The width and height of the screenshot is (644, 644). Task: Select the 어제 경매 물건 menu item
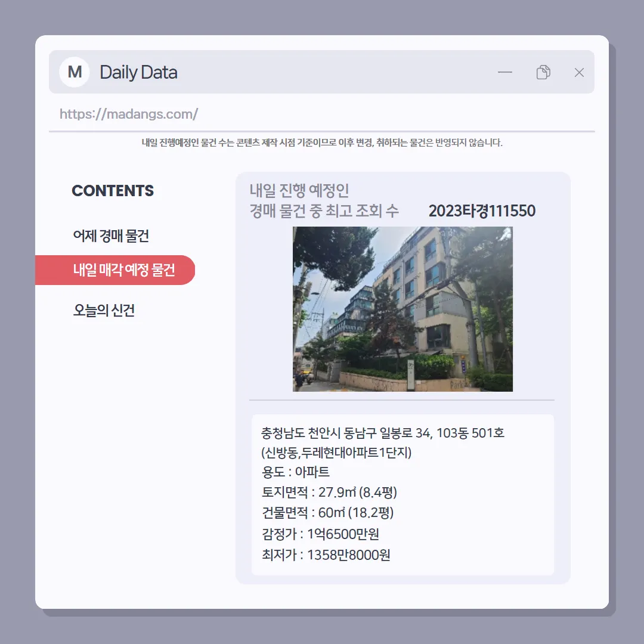(111, 236)
